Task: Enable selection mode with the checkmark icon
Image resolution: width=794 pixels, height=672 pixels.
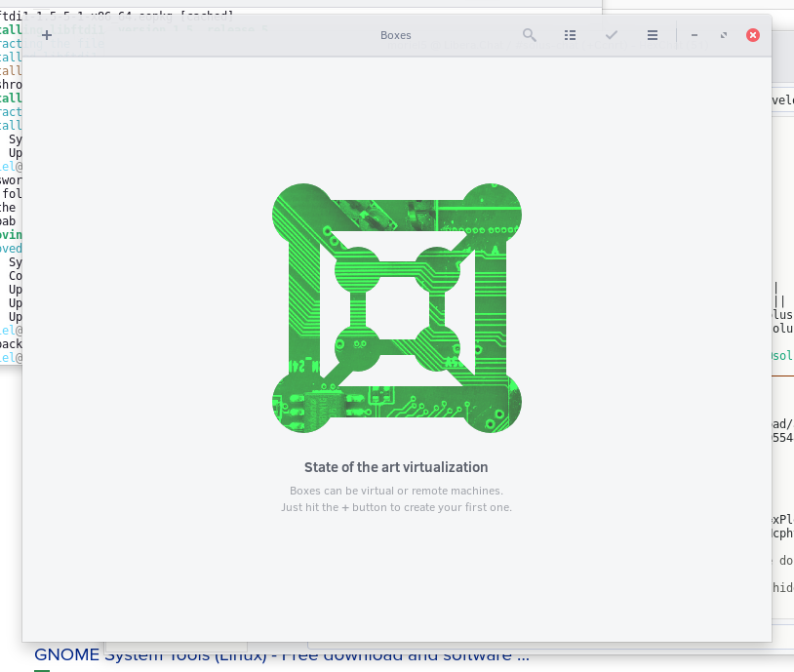Action: tap(612, 35)
